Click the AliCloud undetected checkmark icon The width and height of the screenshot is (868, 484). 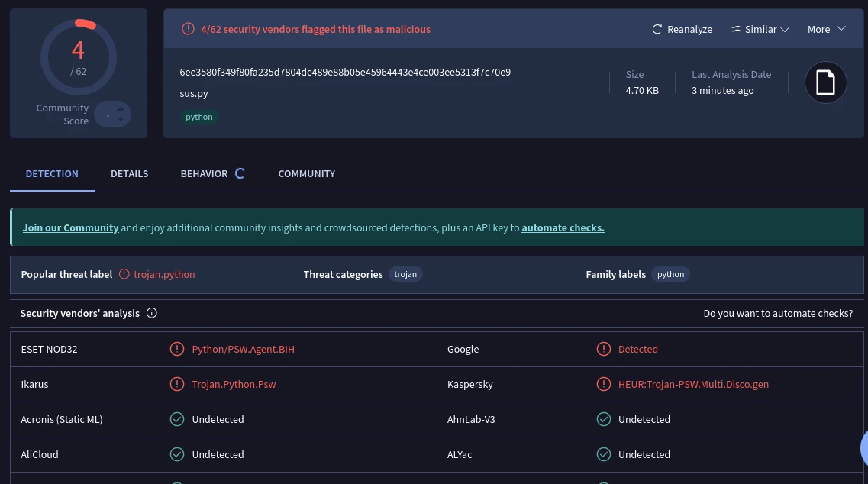tap(176, 455)
